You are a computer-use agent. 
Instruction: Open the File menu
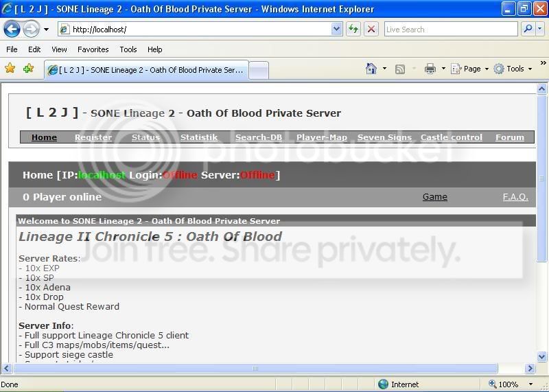[12, 49]
